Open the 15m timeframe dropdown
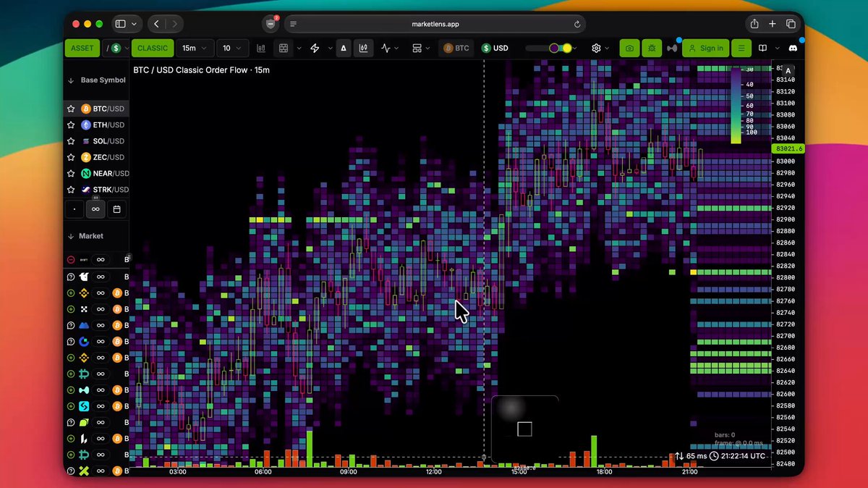 [x=195, y=49]
